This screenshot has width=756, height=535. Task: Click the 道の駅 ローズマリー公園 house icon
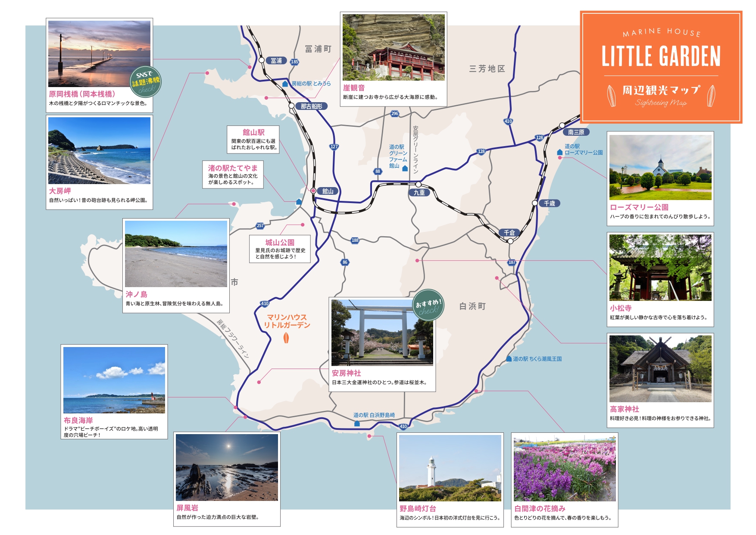[x=560, y=152]
